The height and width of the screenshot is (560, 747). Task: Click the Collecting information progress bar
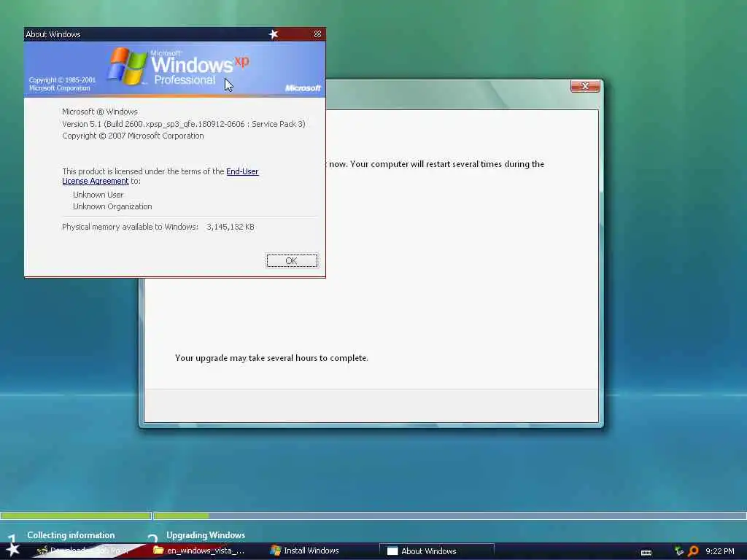[76, 516]
